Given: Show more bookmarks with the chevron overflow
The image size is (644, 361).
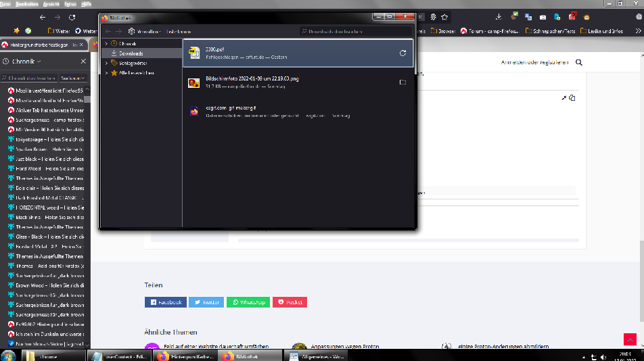Looking at the screenshot, I should pos(638,31).
